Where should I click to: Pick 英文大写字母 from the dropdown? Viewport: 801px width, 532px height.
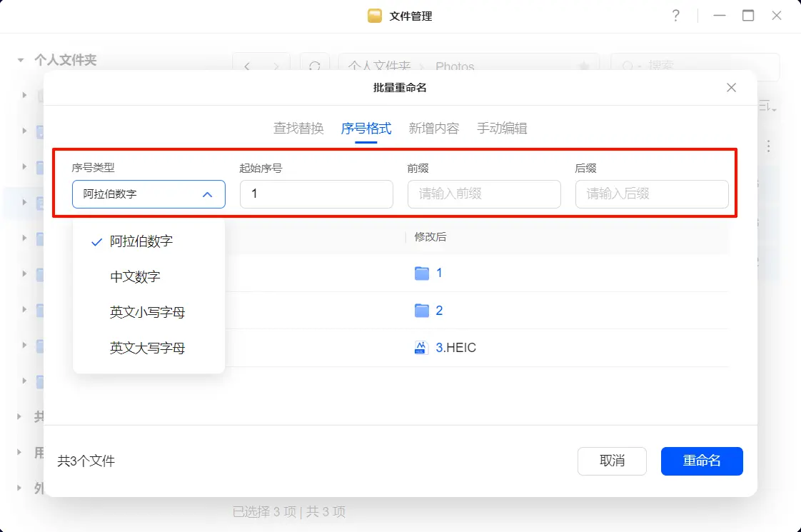pos(147,348)
